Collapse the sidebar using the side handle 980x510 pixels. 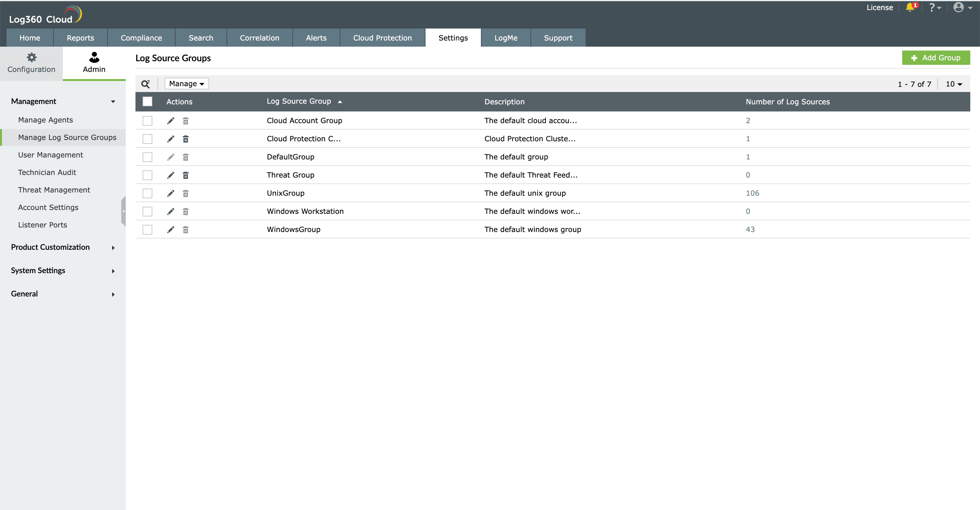pos(123,211)
